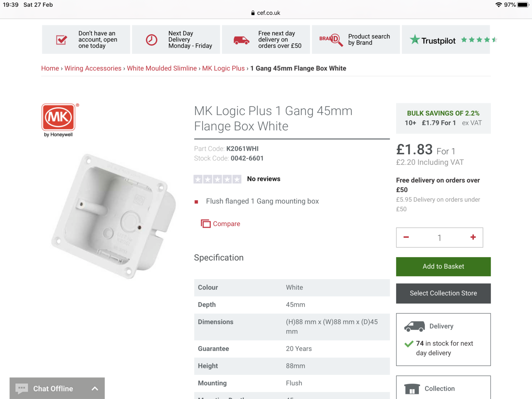Increase quantity with the plus button

[x=473, y=237]
